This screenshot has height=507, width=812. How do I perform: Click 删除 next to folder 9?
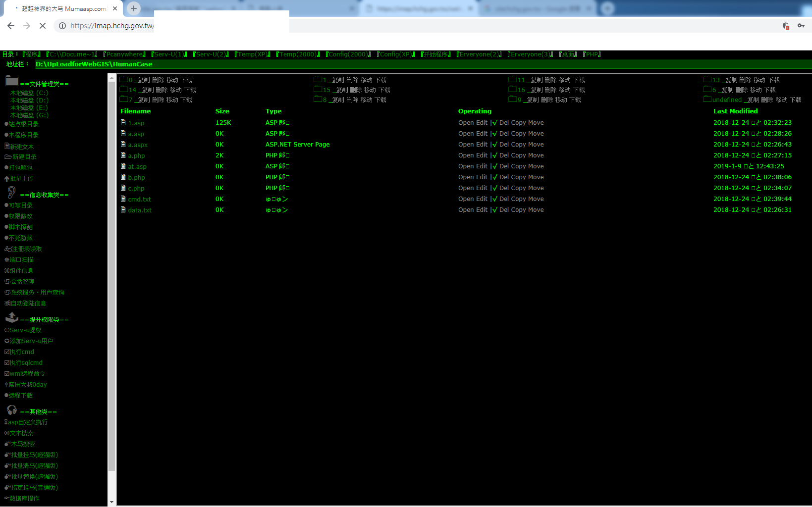tap(547, 100)
